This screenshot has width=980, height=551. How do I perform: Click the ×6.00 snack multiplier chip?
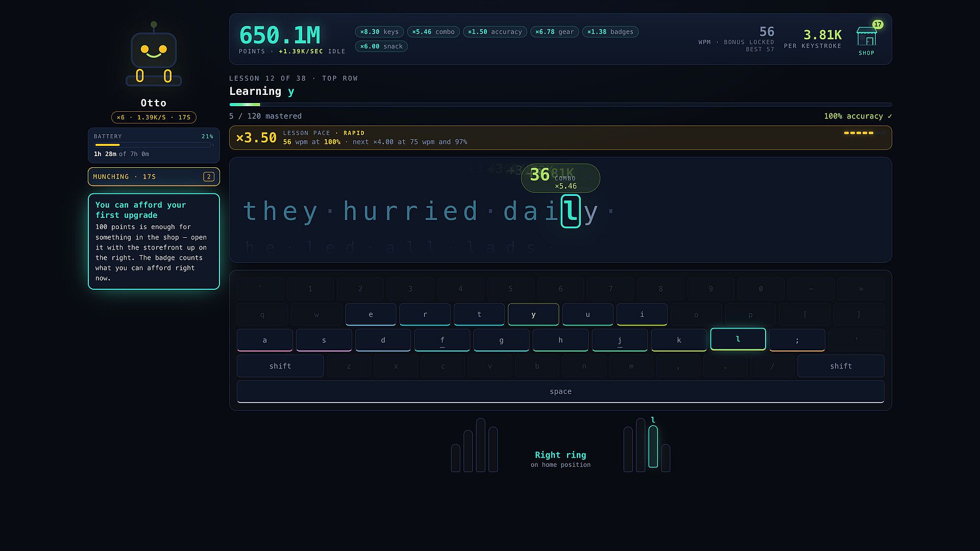point(381,46)
